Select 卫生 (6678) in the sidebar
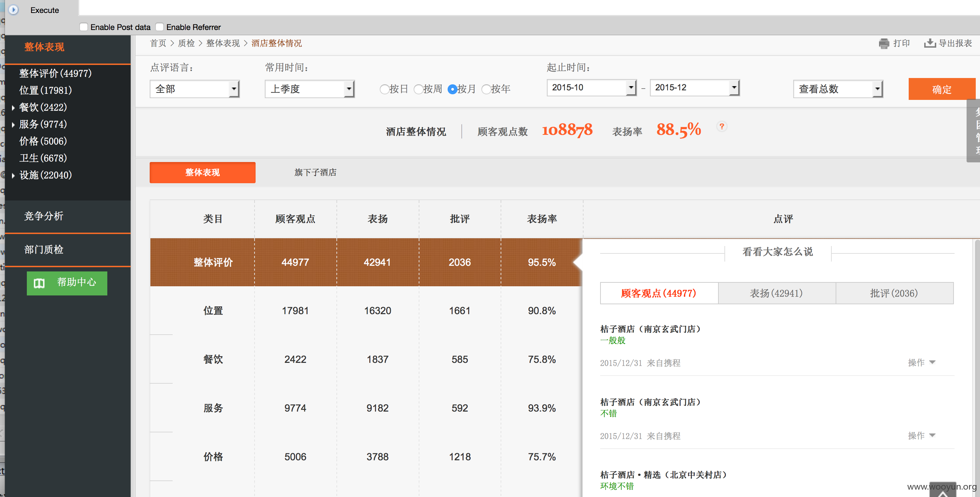 click(x=43, y=158)
